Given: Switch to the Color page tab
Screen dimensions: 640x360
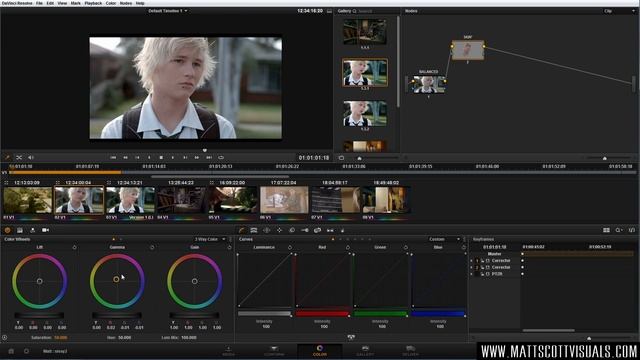Looking at the screenshot, I should pos(320,351).
